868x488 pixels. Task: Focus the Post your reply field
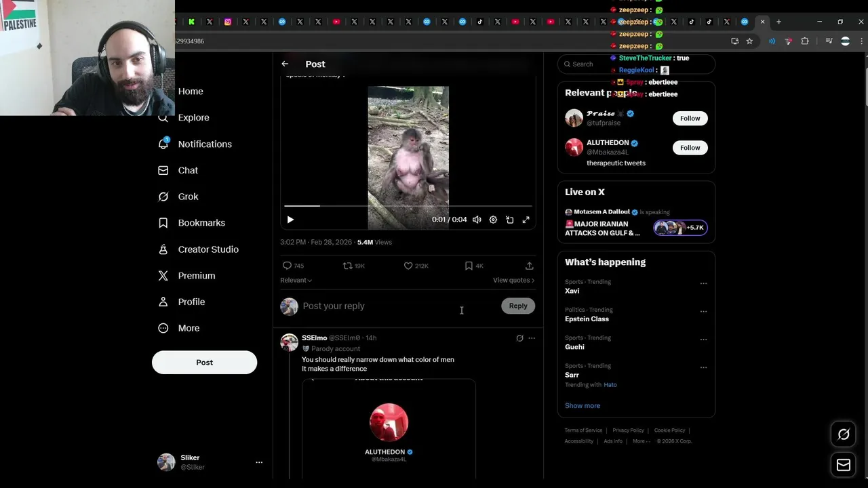pos(398,306)
